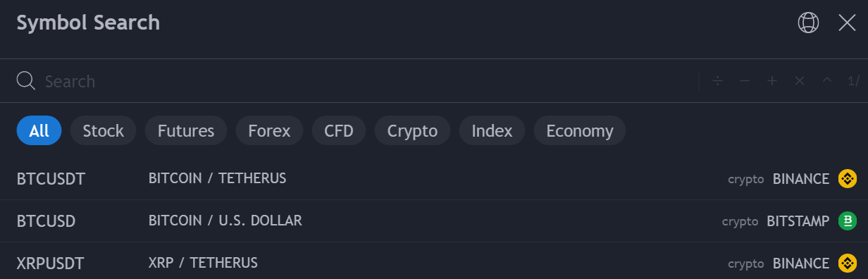This screenshot has width=868, height=279.
Task: Insert the multiplication operator into search
Action: 800,81
